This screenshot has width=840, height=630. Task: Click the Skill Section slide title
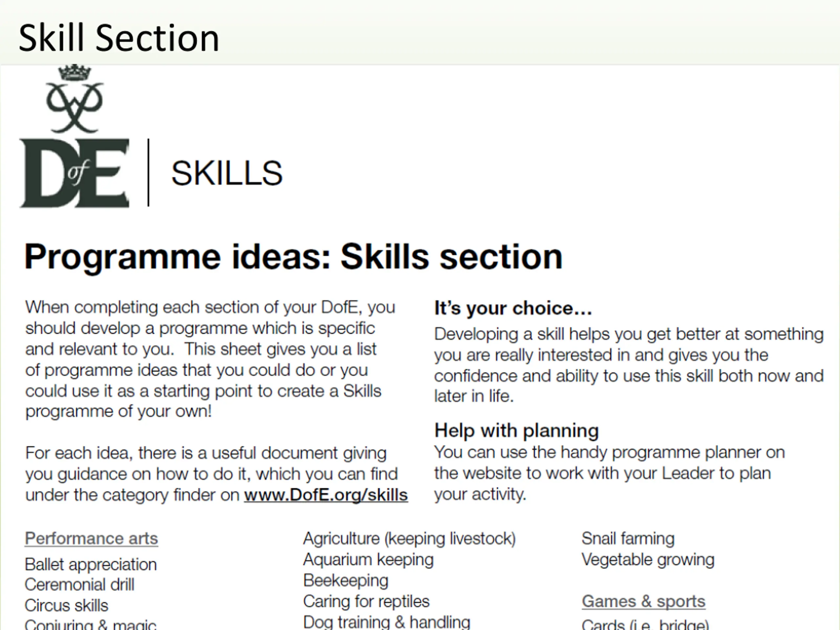pos(119,38)
